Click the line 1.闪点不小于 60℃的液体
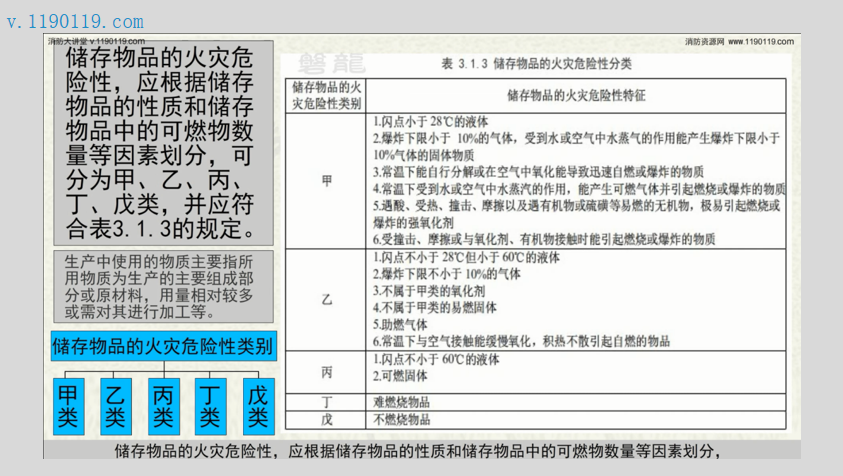The image size is (843, 476). [436, 359]
